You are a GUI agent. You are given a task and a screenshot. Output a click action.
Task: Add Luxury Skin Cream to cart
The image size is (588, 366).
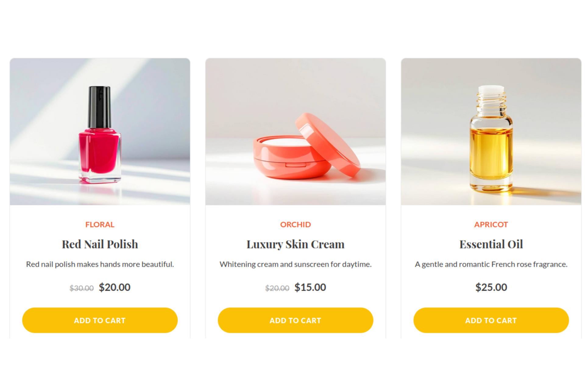coord(296,320)
